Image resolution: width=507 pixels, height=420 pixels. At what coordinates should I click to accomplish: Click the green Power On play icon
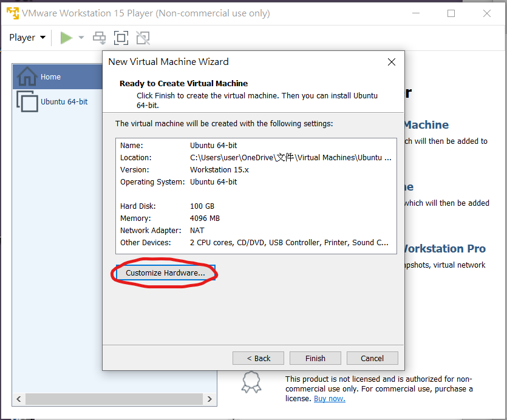(x=66, y=38)
